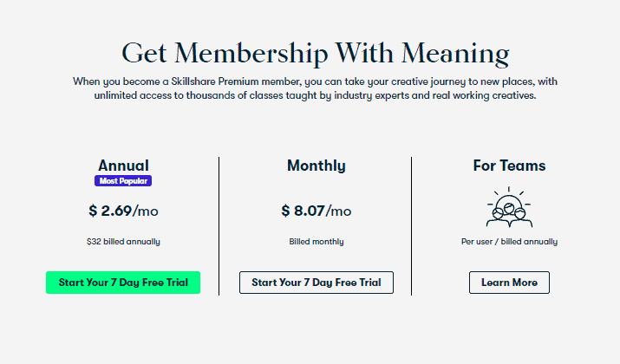Click the Get Membership With Meaning headline
The width and height of the screenshot is (620, 364).
315,54
